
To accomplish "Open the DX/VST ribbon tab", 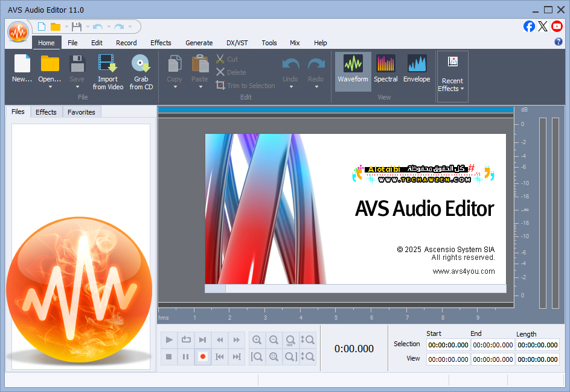I will [x=237, y=43].
